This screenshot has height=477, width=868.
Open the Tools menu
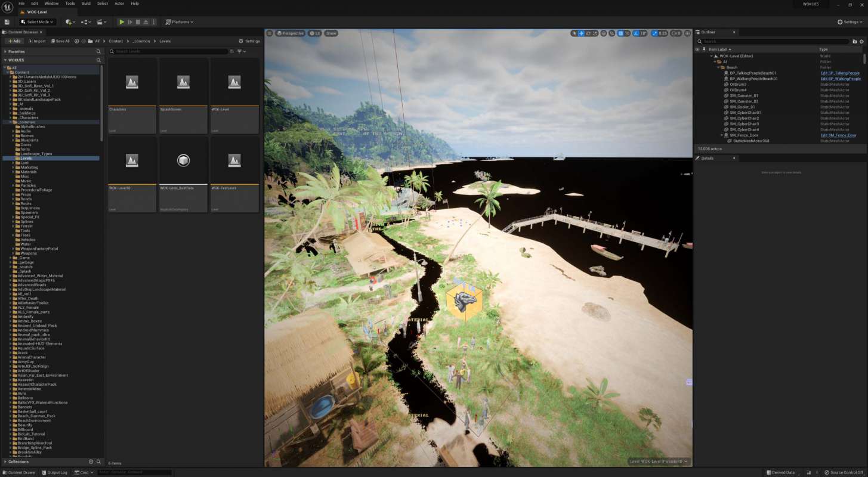coord(70,4)
